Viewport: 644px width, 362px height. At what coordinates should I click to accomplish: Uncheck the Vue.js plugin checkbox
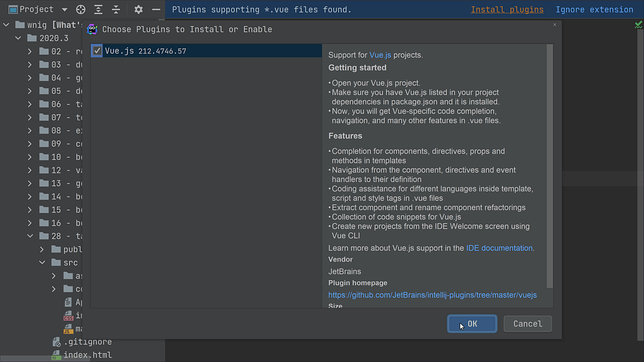[x=97, y=51]
